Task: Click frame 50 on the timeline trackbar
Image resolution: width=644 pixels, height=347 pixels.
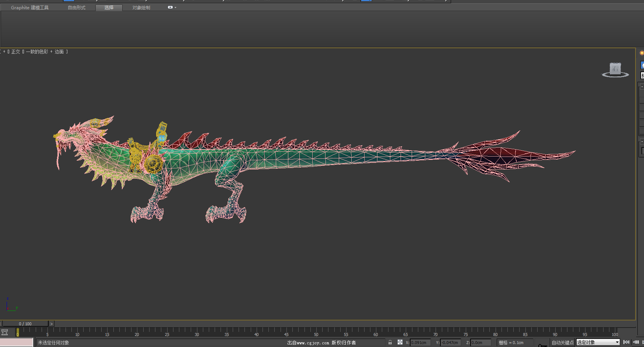Action: click(x=316, y=334)
